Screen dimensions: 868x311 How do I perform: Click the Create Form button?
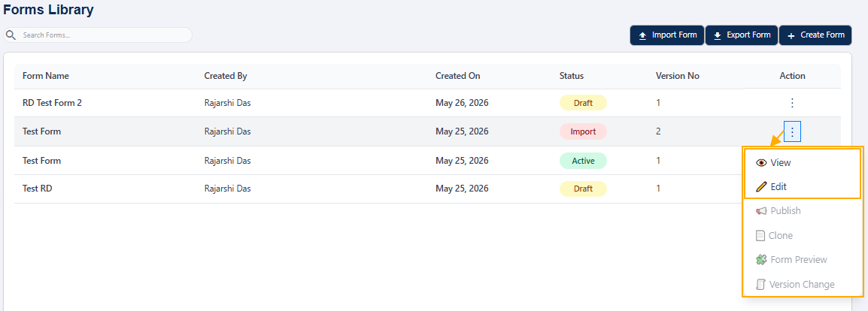(x=815, y=35)
